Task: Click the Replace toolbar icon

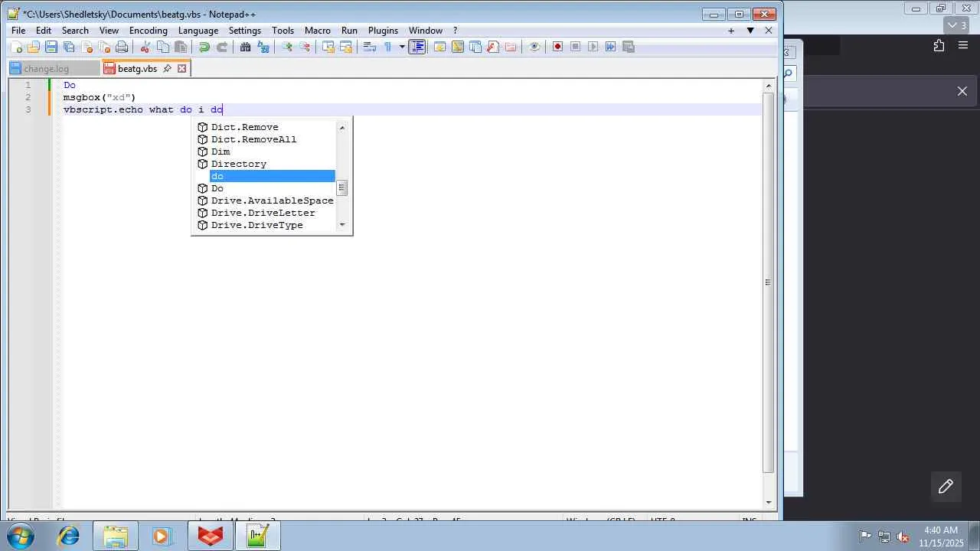Action: coord(263,47)
